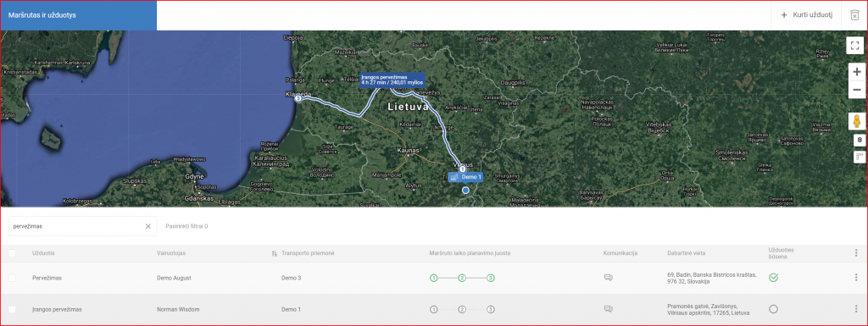
Task: Click route step 2 on Pervežimas timeline
Action: 462,278
